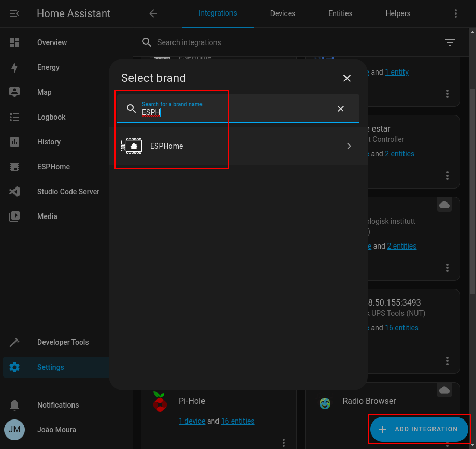
Task: Open the Pi-Hole 1 device link
Action: [192, 421]
